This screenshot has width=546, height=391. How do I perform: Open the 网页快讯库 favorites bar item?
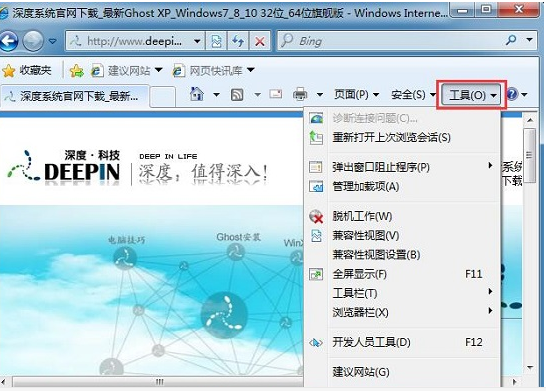click(x=208, y=71)
